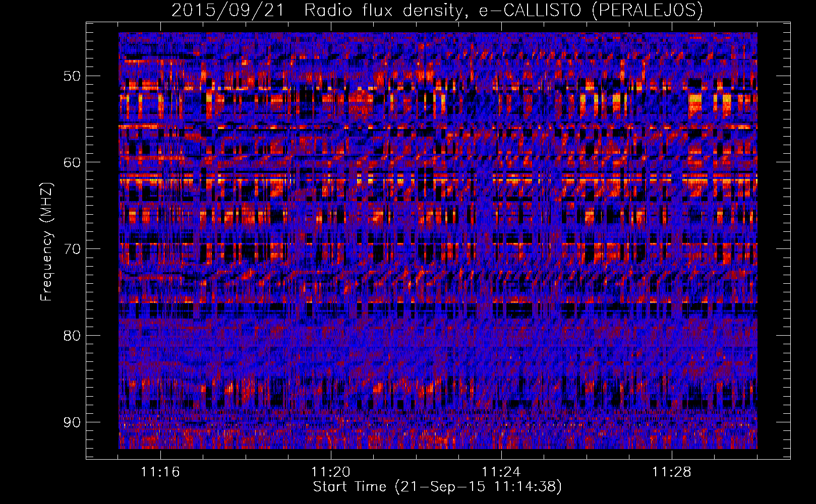
Task: Select the 60 MHz frequency tick label
Action: pyautogui.click(x=72, y=162)
